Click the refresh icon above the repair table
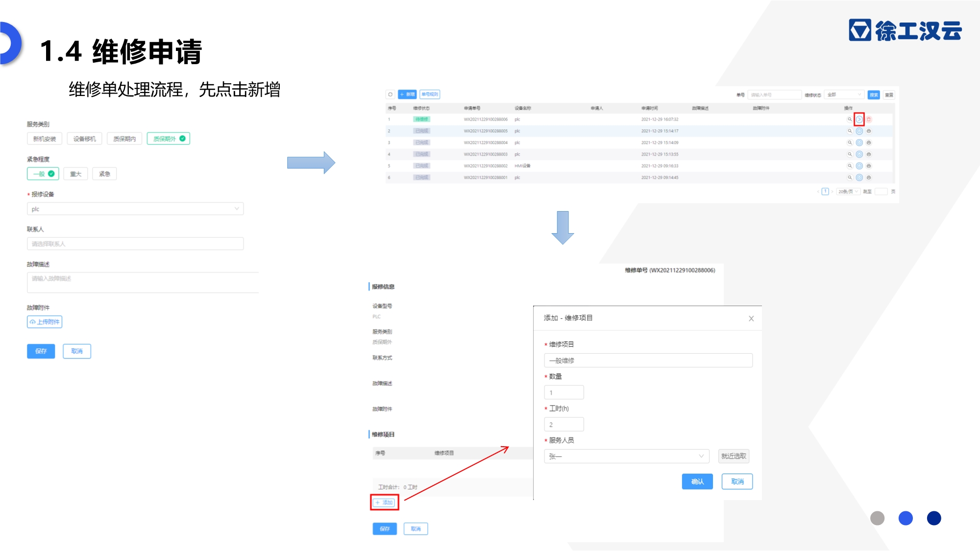This screenshot has height=551, width=980. point(390,95)
